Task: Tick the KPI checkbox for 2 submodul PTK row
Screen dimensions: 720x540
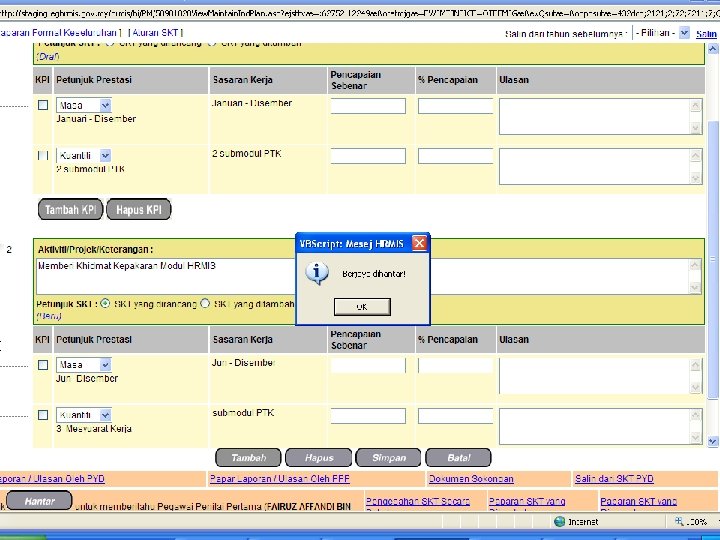Action: click(x=43, y=155)
